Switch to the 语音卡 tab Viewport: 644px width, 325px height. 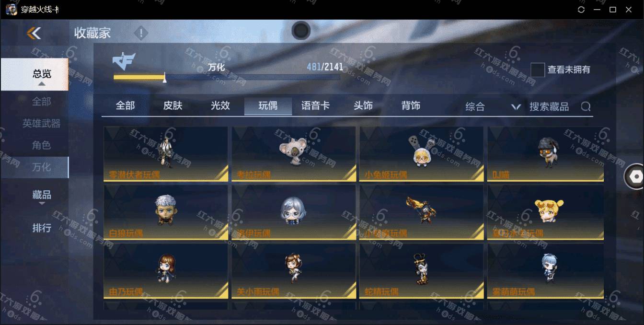point(315,106)
